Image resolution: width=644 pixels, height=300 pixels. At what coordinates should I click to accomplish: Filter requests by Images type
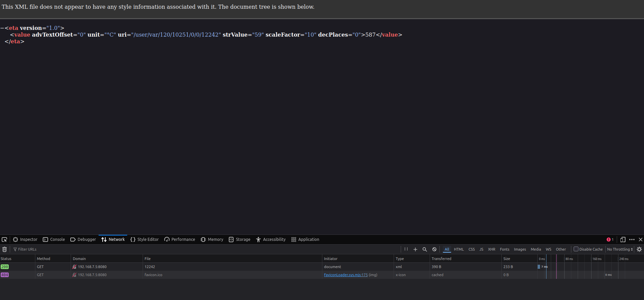click(x=520, y=249)
